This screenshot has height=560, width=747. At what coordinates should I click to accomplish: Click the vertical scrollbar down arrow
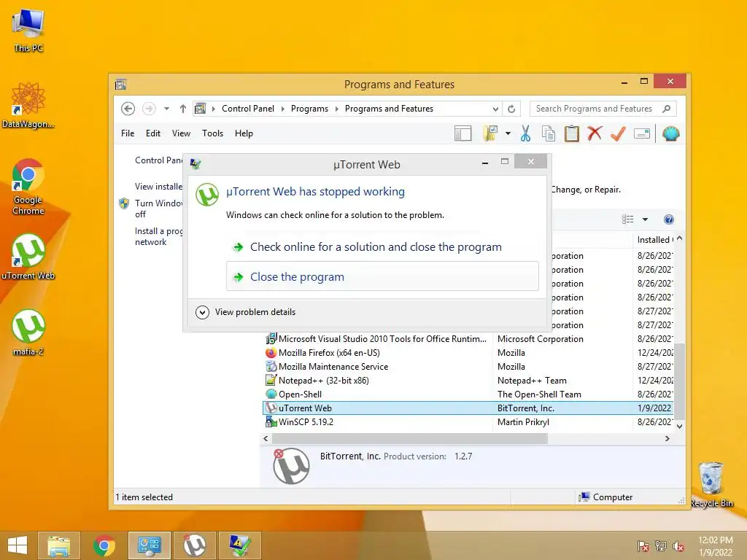click(x=679, y=426)
